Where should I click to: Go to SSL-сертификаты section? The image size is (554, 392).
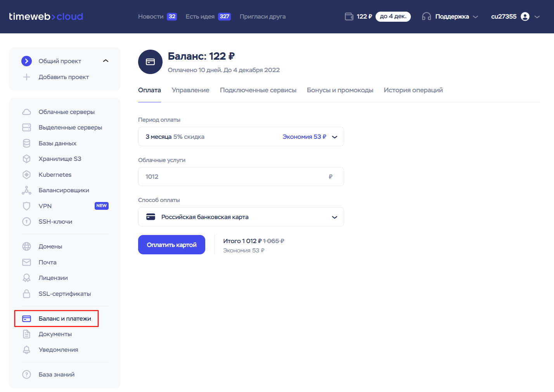(x=64, y=294)
